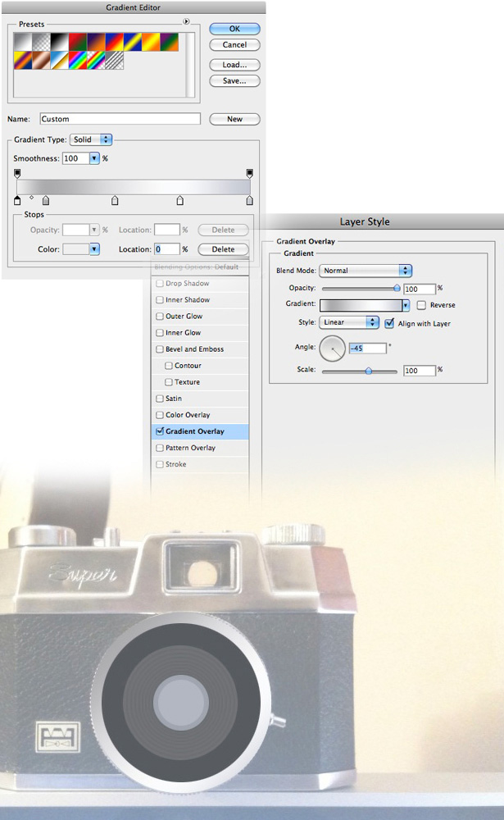Click the Save... button

[234, 81]
